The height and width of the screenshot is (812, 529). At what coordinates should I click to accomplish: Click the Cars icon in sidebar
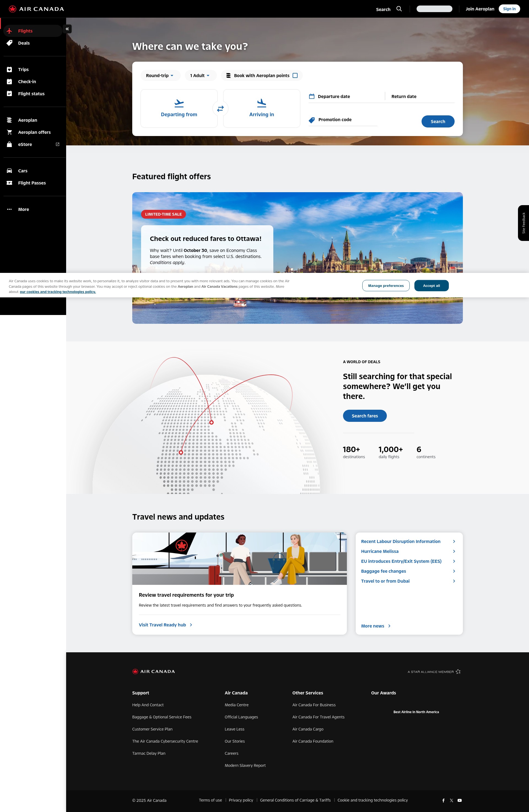pyautogui.click(x=10, y=171)
